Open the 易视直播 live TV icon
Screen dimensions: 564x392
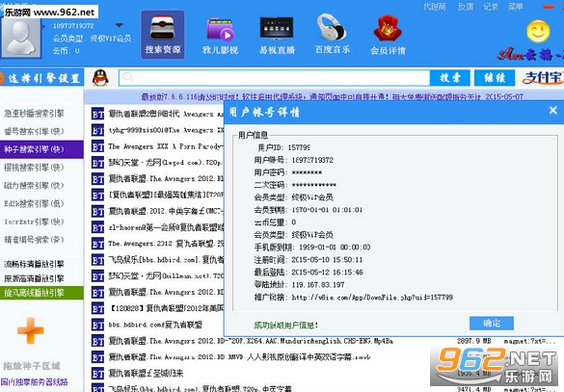coord(277,36)
